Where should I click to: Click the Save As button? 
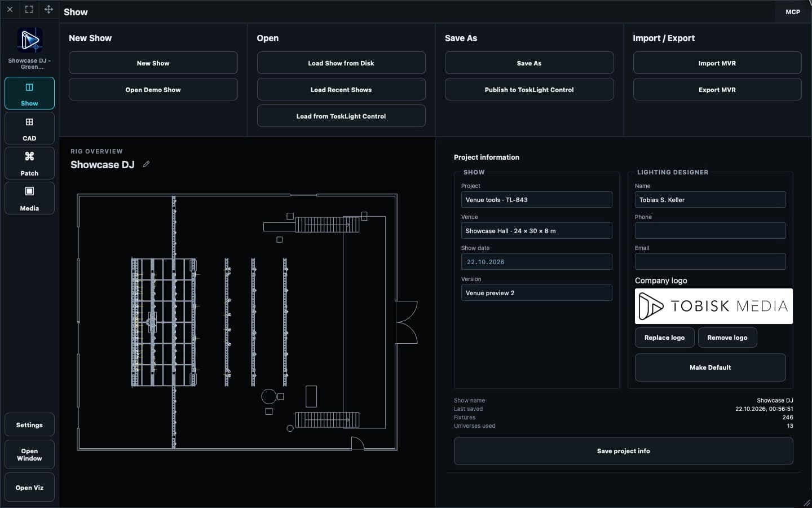pos(529,63)
